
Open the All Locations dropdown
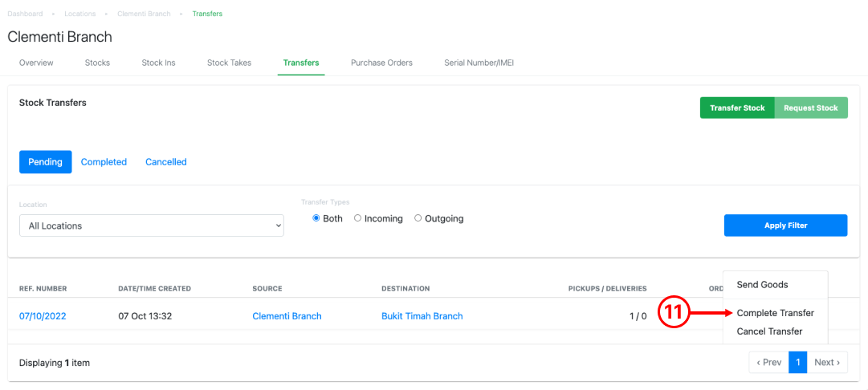[152, 225]
